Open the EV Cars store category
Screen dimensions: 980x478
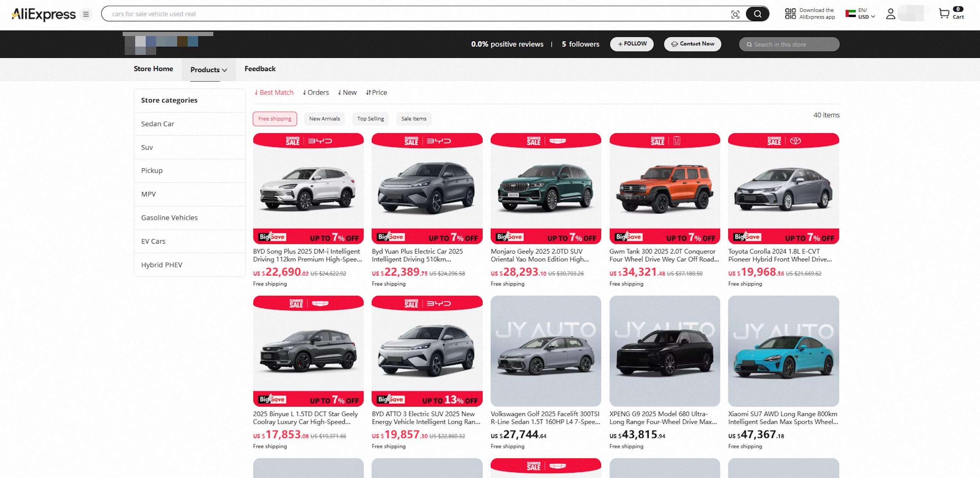point(153,241)
